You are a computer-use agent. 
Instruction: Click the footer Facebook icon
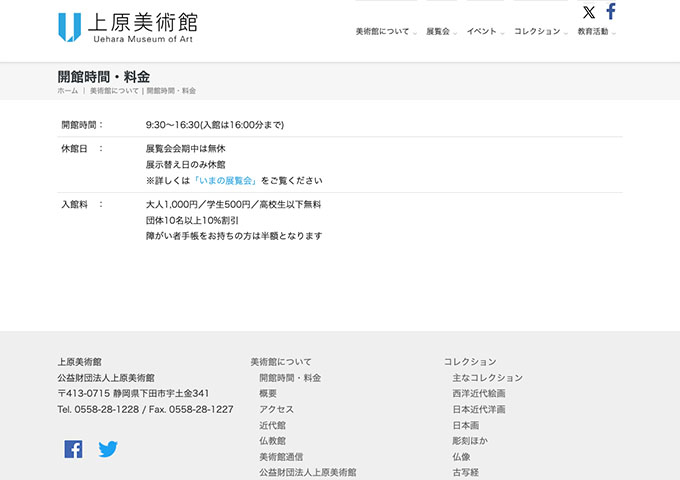[x=73, y=449]
